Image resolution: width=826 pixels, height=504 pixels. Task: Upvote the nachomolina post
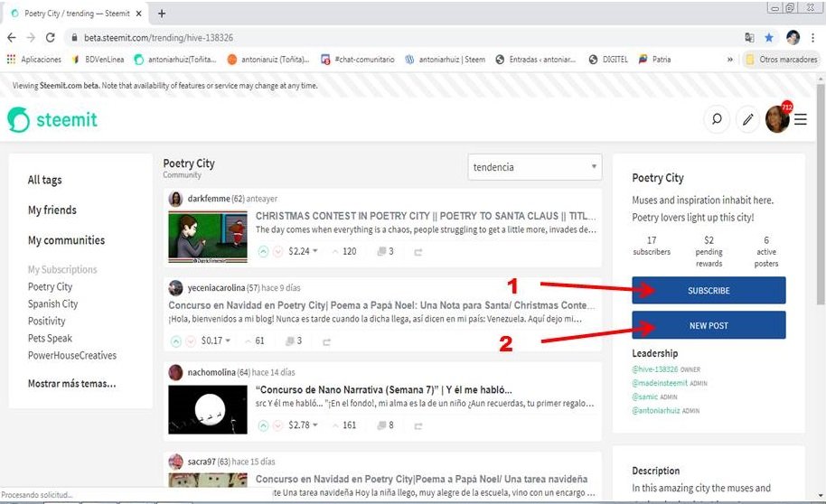263,425
